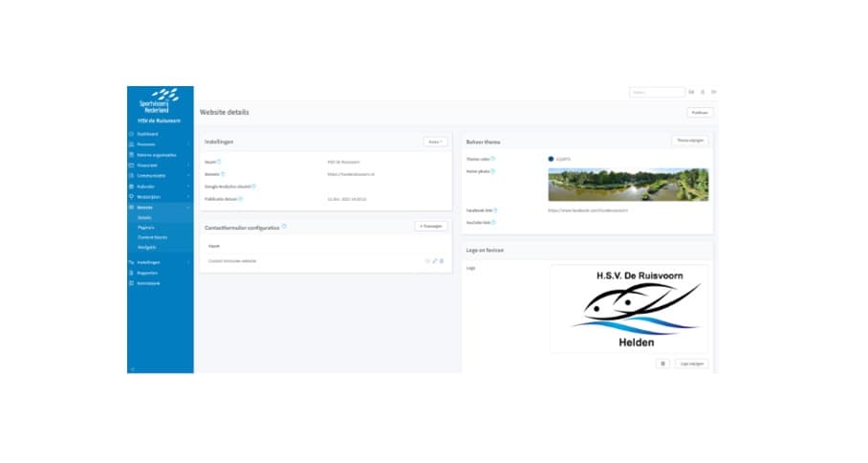Open the Acties dropdown in Instellingen

[x=435, y=142]
